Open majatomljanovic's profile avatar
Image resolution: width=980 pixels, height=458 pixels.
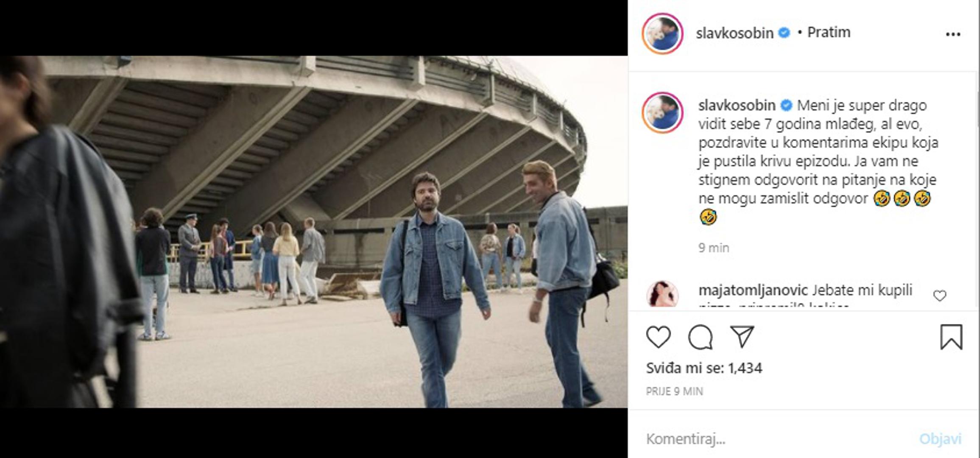(x=662, y=293)
